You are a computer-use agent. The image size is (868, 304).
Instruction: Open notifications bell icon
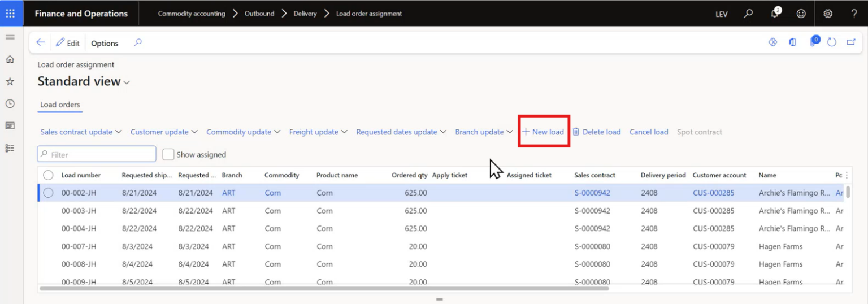(775, 14)
